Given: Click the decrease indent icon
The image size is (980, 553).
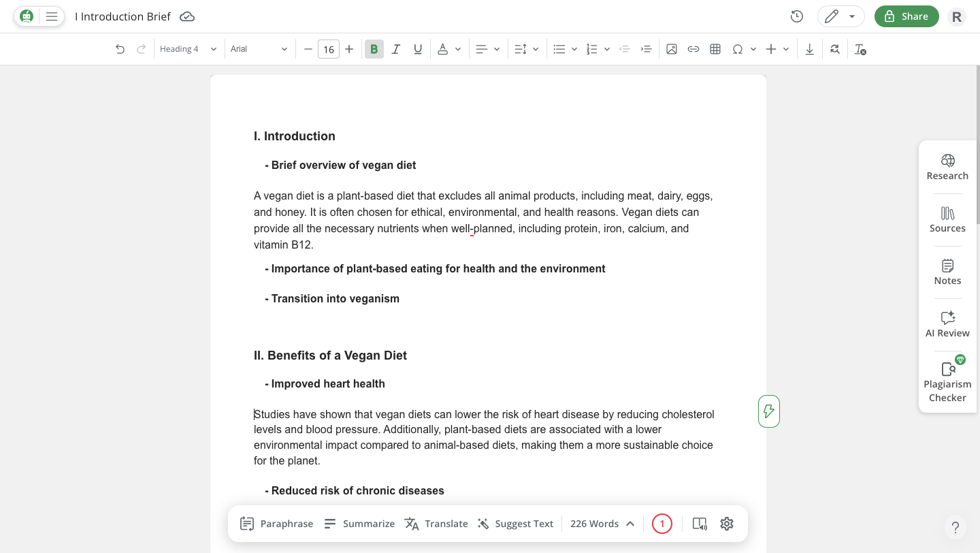Looking at the screenshot, I should click(624, 49).
